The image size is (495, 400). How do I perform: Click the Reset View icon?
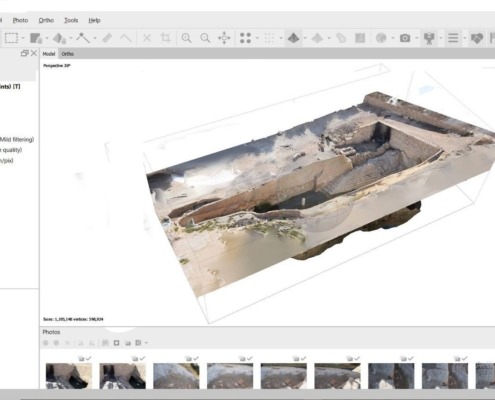pyautogui.click(x=224, y=38)
